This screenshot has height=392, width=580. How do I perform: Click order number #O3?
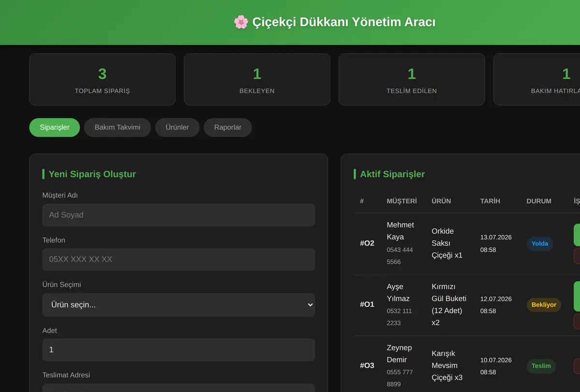coord(367,366)
